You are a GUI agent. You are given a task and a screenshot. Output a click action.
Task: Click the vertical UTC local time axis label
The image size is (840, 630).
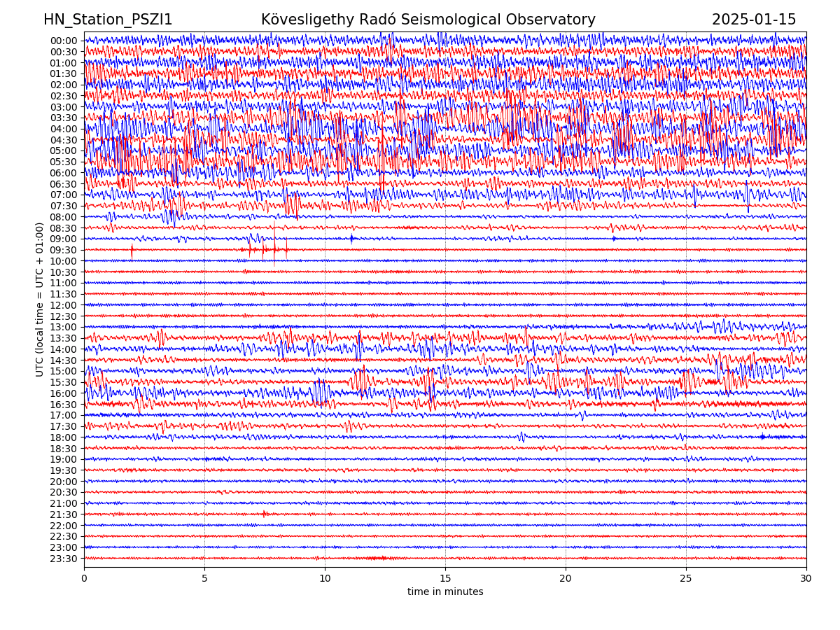40,300
